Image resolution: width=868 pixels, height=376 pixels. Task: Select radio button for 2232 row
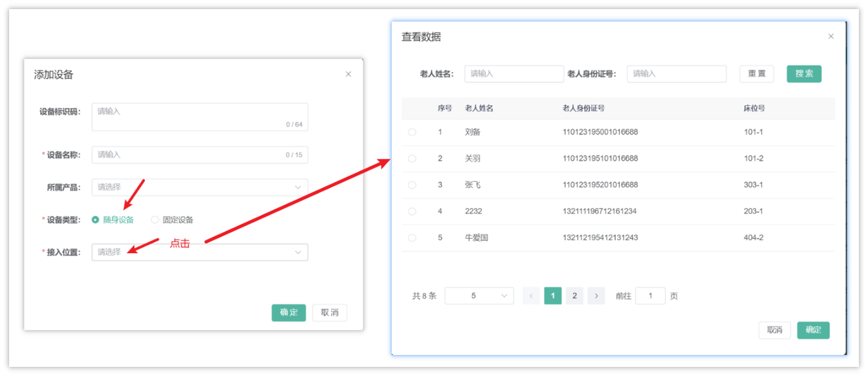pos(412,212)
